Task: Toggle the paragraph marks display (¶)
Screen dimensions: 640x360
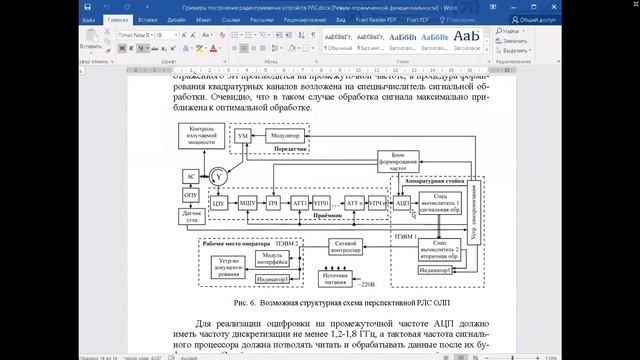Action: (x=313, y=36)
